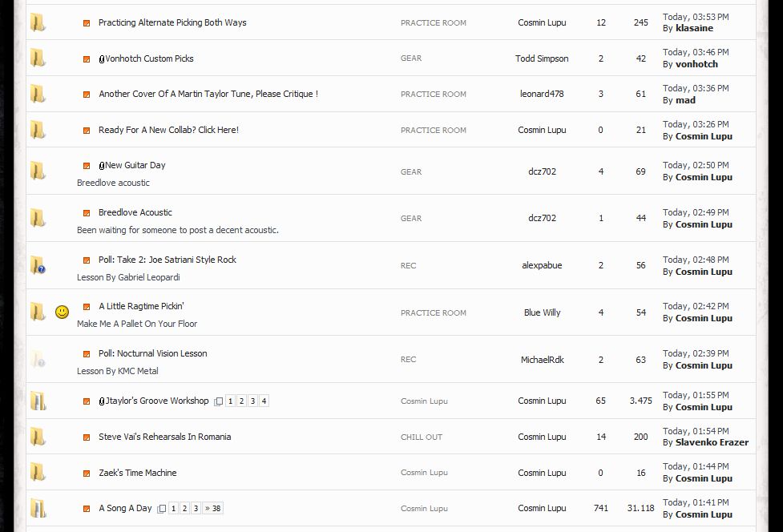The image size is (783, 532).
Task: Open the PRACTICE ROOM forum link beside leonard478's thread
Action: pos(434,94)
